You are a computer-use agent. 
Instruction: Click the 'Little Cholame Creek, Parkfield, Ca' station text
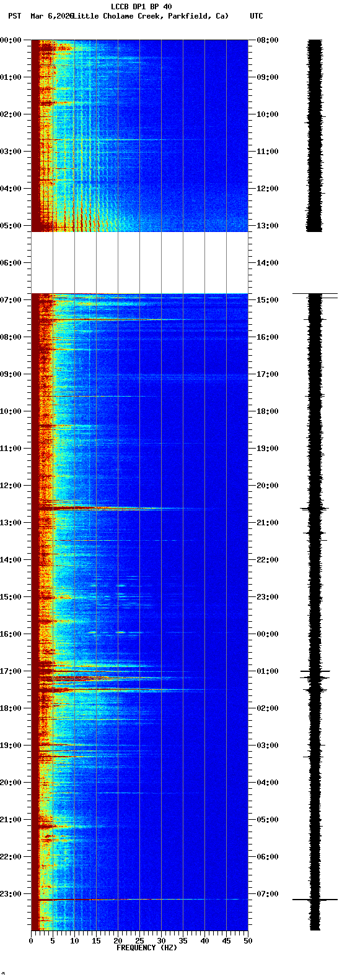tap(151, 16)
